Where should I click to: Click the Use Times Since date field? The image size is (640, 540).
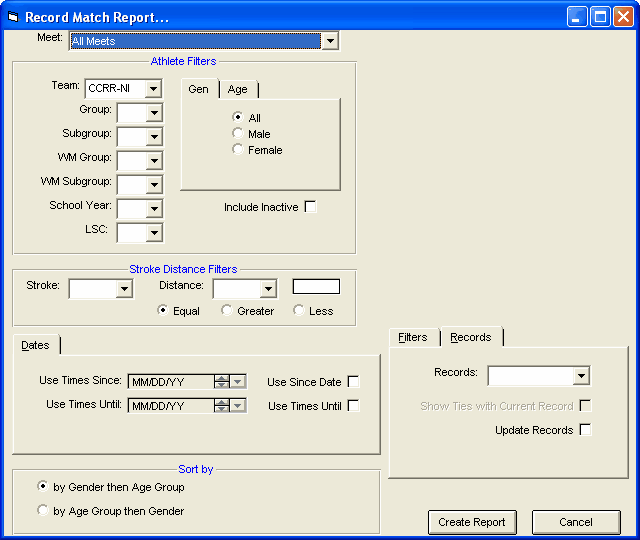tap(170, 381)
